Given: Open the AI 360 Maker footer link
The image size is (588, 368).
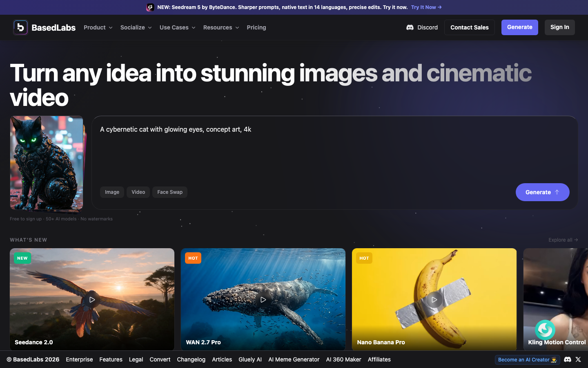Looking at the screenshot, I should click(344, 359).
